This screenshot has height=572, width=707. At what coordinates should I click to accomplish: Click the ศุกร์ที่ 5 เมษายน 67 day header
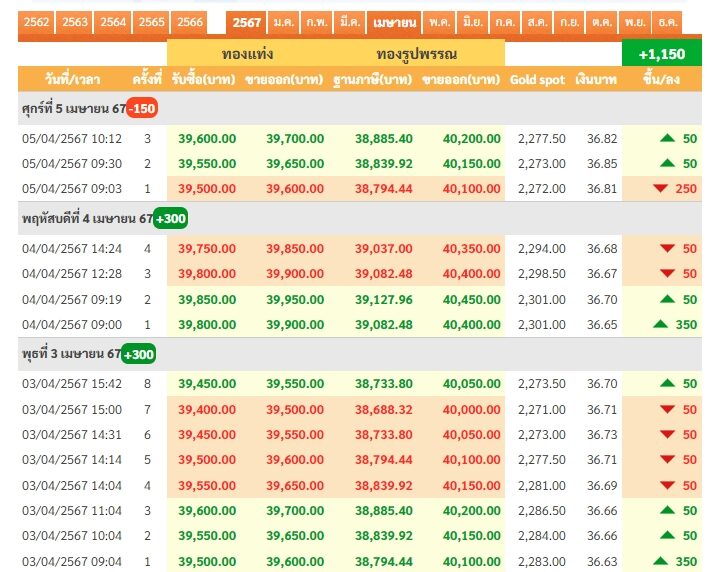(74, 108)
